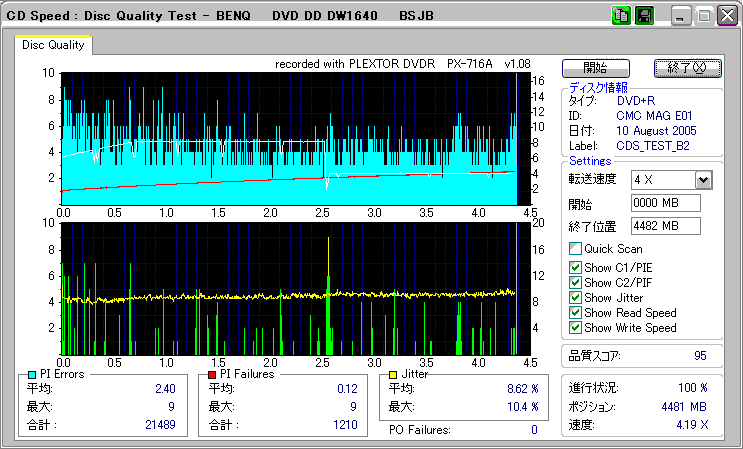Image resolution: width=743 pixels, height=449 pixels.
Task: Click the yellow Jitter legend square
Action: pos(394,374)
